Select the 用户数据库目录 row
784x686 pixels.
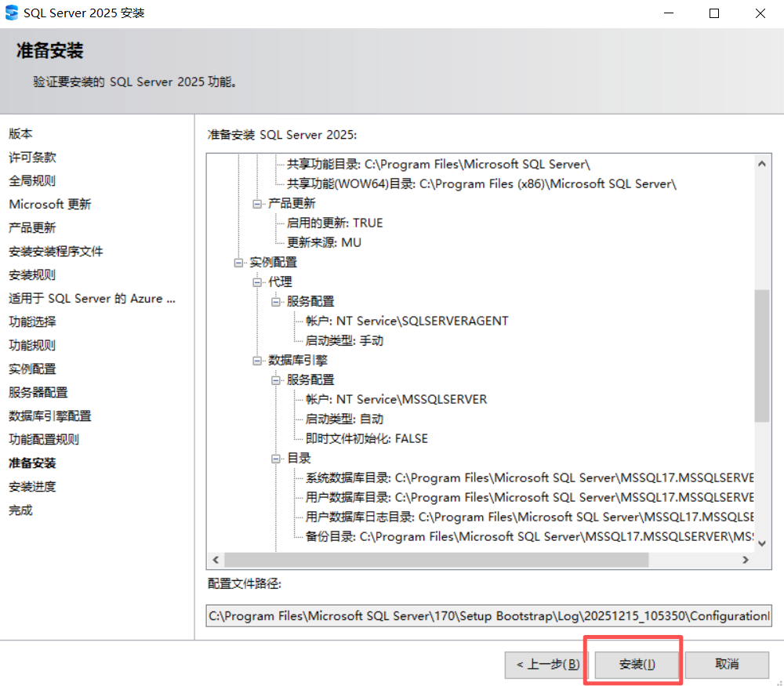click(529, 498)
